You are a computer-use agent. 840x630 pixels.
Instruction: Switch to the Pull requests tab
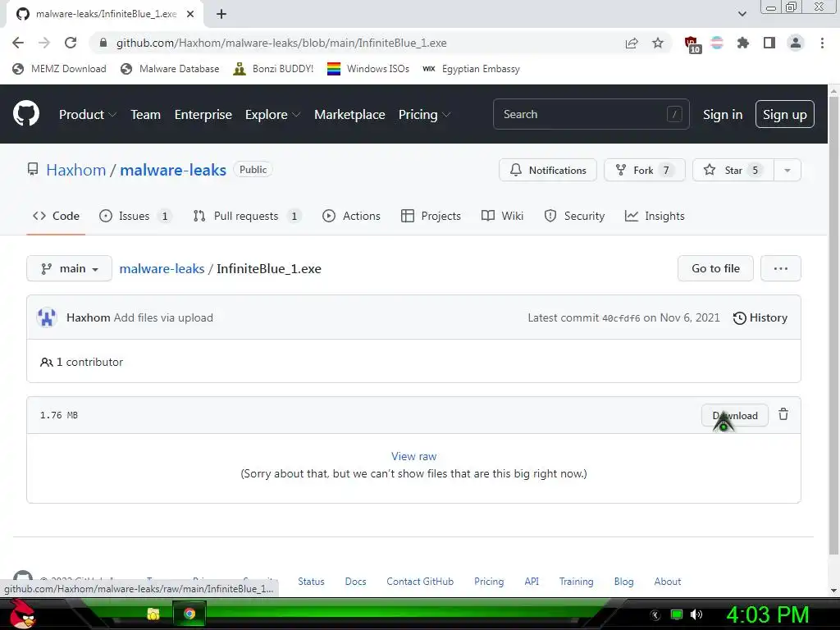pyautogui.click(x=247, y=216)
